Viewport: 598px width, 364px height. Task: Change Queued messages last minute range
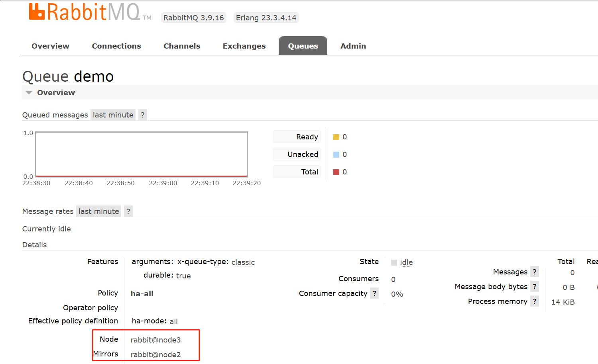coord(113,115)
